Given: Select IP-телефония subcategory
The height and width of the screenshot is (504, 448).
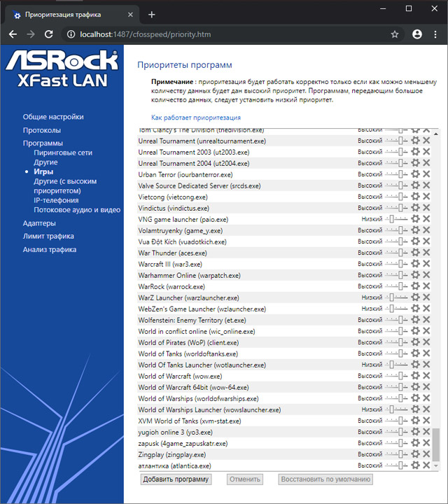Looking at the screenshot, I should [x=56, y=200].
